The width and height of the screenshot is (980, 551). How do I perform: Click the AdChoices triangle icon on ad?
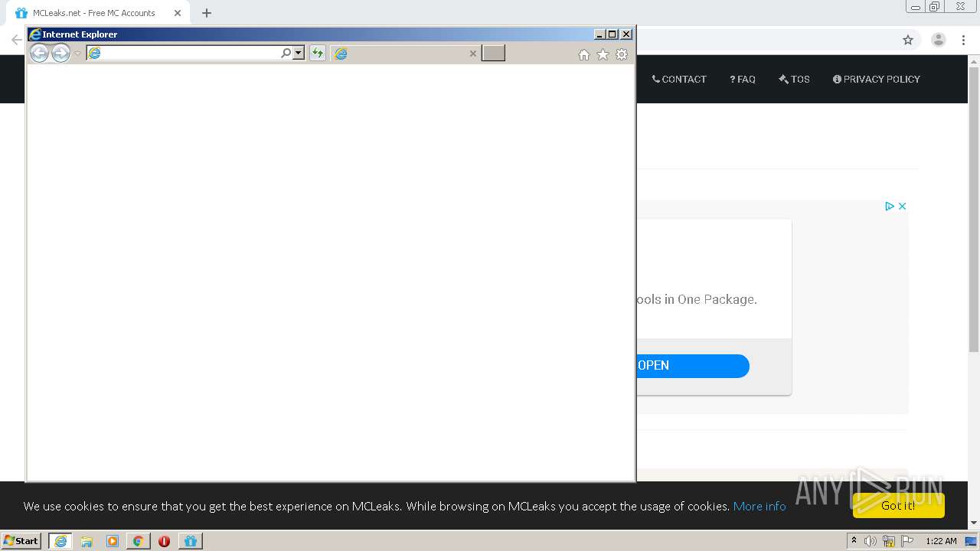(x=890, y=206)
